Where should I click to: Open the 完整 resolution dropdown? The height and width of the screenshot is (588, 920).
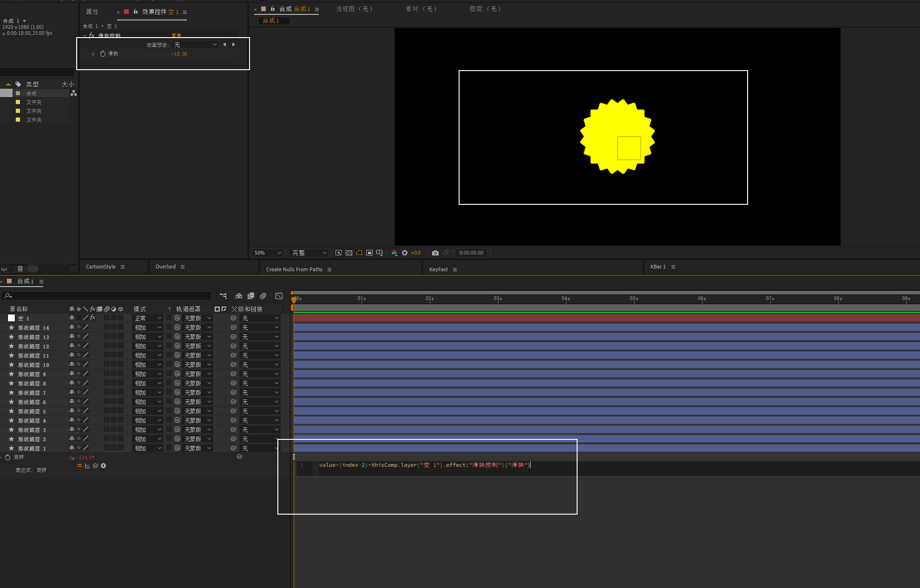[x=309, y=253]
